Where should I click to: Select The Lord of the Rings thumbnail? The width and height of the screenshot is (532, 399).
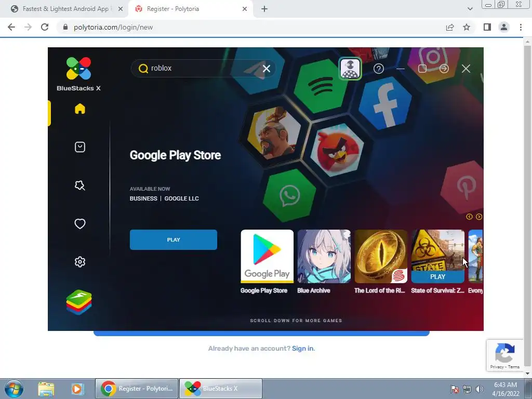pyautogui.click(x=381, y=256)
